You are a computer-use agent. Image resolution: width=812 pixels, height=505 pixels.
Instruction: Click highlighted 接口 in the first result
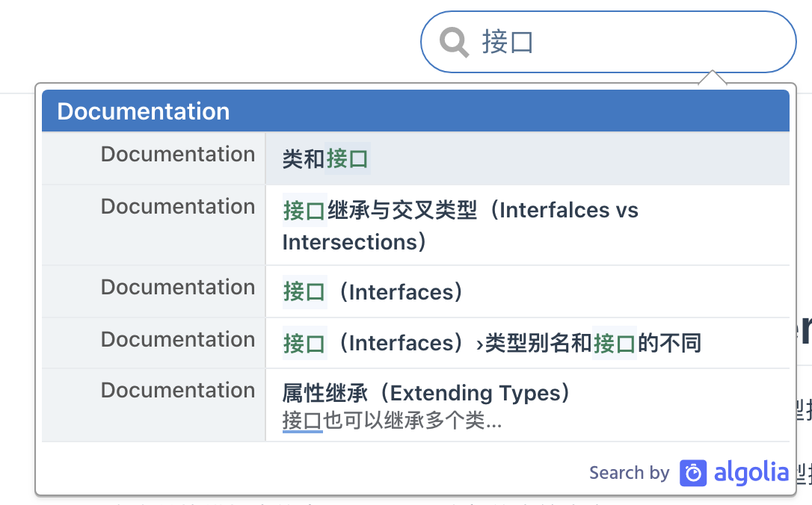tap(348, 159)
